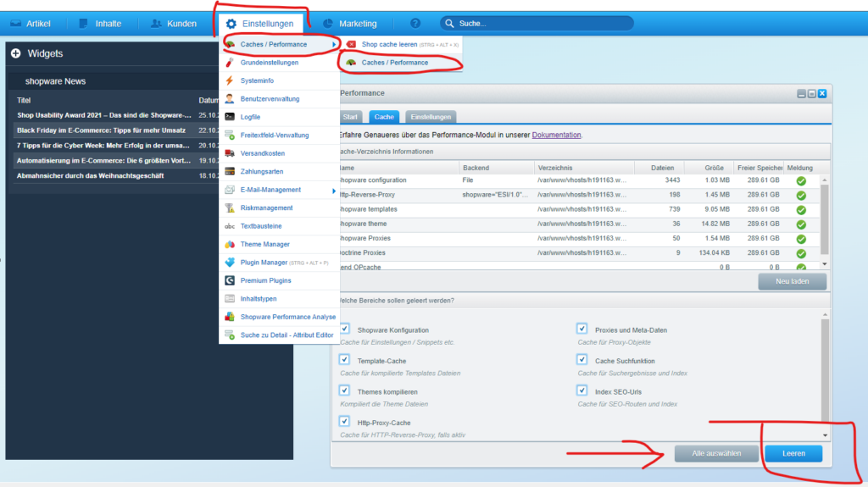The image size is (868, 487).
Task: Toggle the Template-Cache checkbox
Action: point(345,360)
